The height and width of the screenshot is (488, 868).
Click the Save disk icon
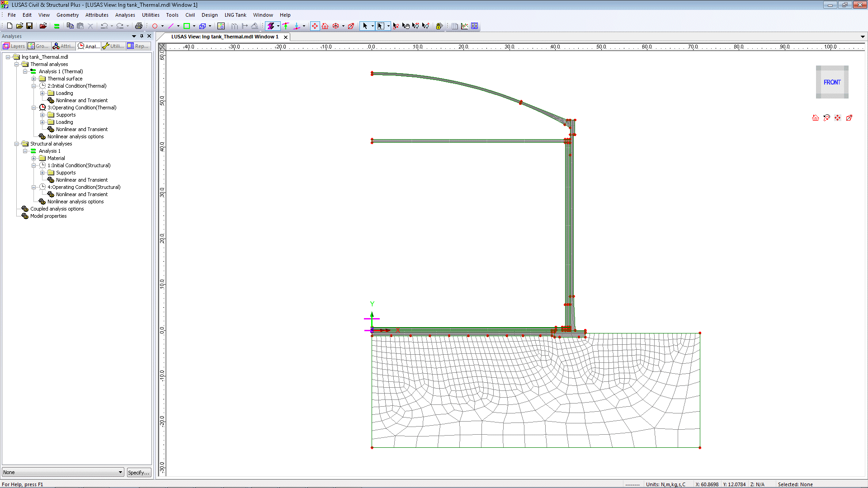29,26
